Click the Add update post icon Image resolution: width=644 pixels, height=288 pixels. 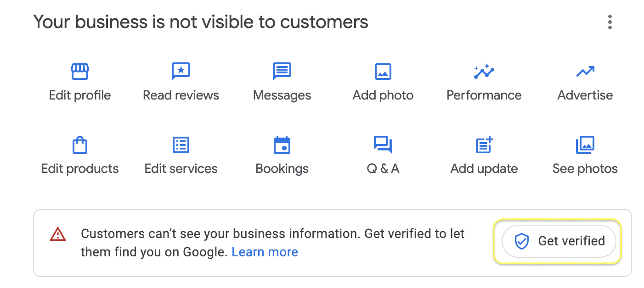coord(484,145)
